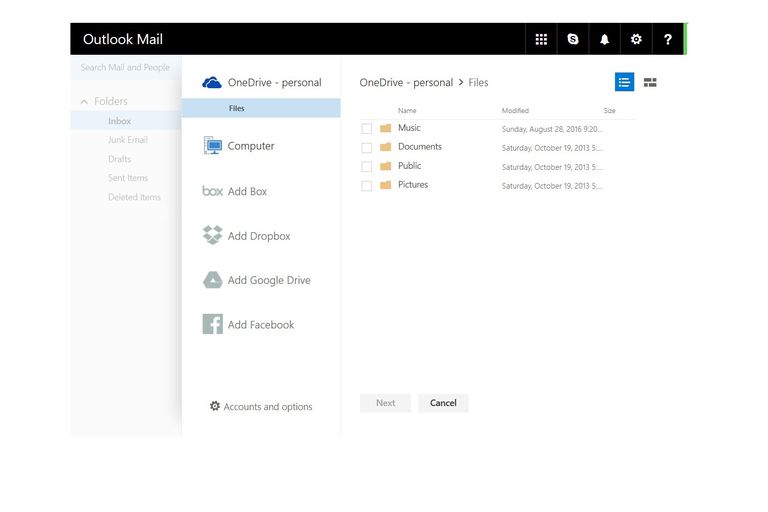Viewport: 768px width, 512px height.
Task: Select the Computer label in the sidebar
Action: coord(251,146)
